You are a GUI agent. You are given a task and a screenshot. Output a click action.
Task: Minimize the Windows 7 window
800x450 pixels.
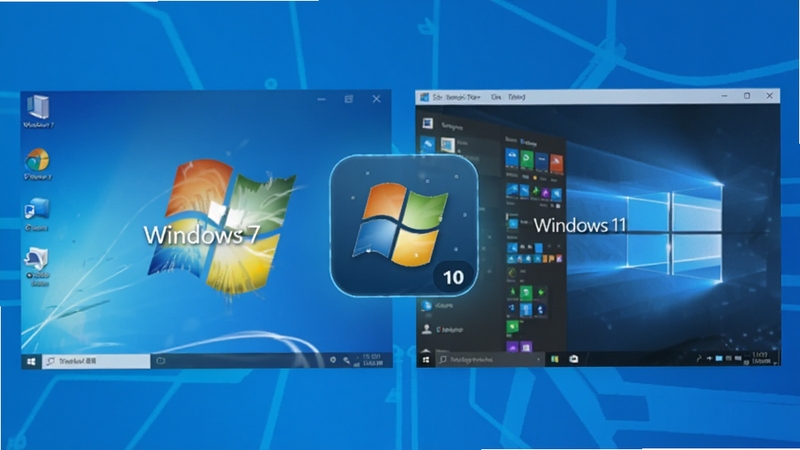pos(321,99)
